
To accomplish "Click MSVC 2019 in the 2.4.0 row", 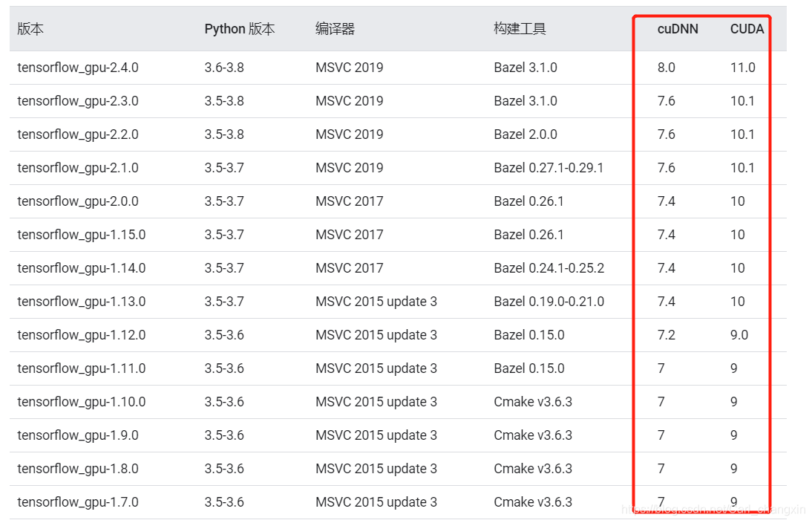I will coord(350,68).
